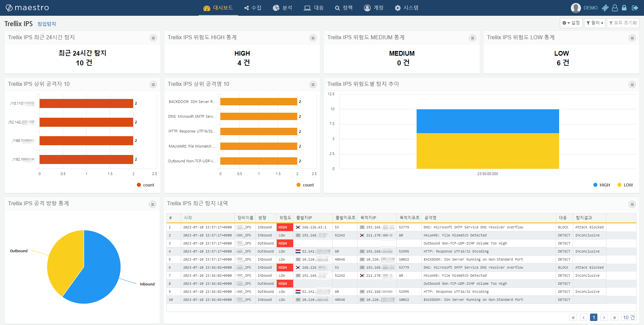This screenshot has width=644, height=325.
Task: Click the 모두 초기화 reset button
Action: point(623,23)
